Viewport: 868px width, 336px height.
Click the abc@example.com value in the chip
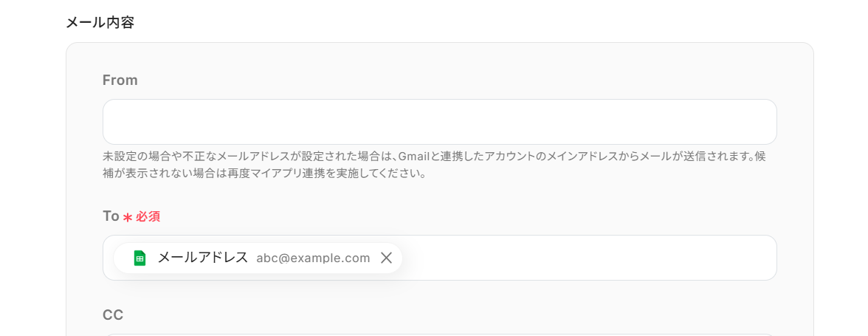click(313, 258)
